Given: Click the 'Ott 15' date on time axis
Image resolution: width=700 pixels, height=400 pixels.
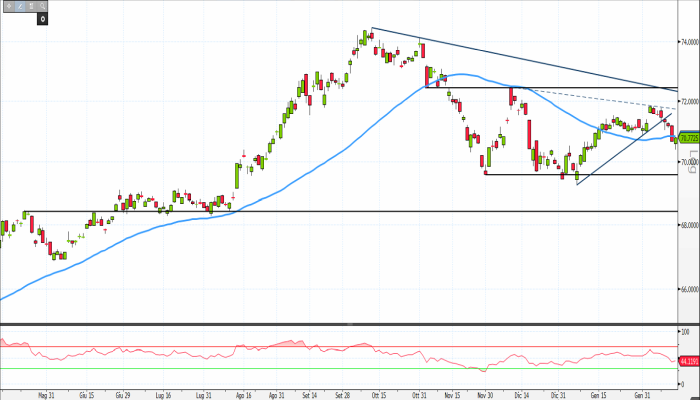Looking at the screenshot, I should 380,395.
